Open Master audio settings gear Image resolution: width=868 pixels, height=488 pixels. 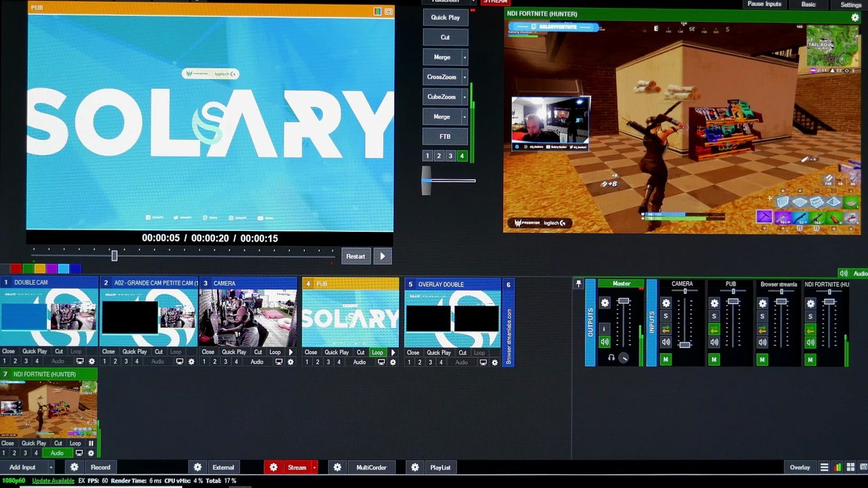point(605,303)
